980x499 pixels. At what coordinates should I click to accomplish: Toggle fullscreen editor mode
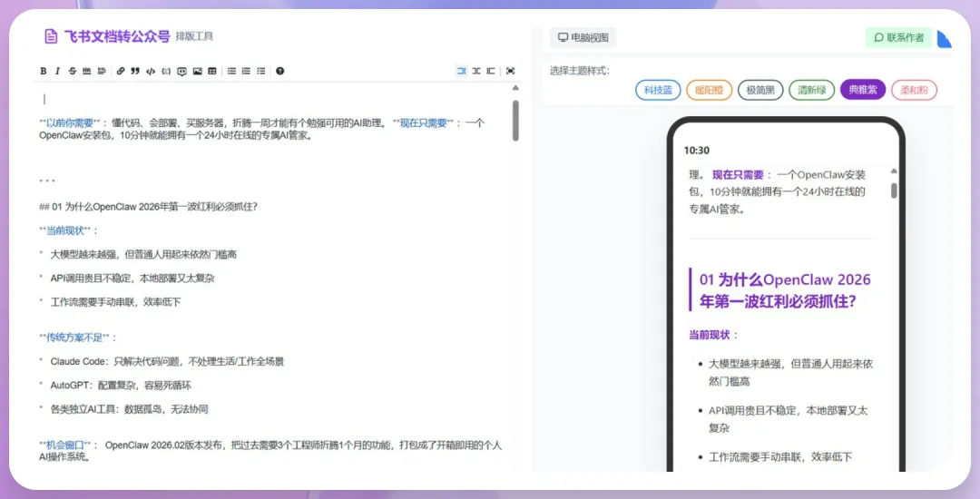click(511, 71)
